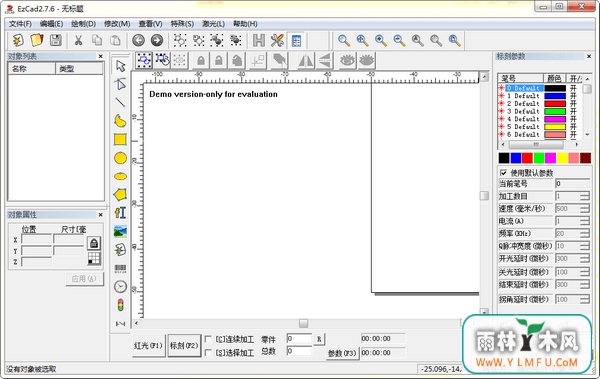Click the Undo back-arrow icon
The width and height of the screenshot is (600, 379).
coord(139,40)
